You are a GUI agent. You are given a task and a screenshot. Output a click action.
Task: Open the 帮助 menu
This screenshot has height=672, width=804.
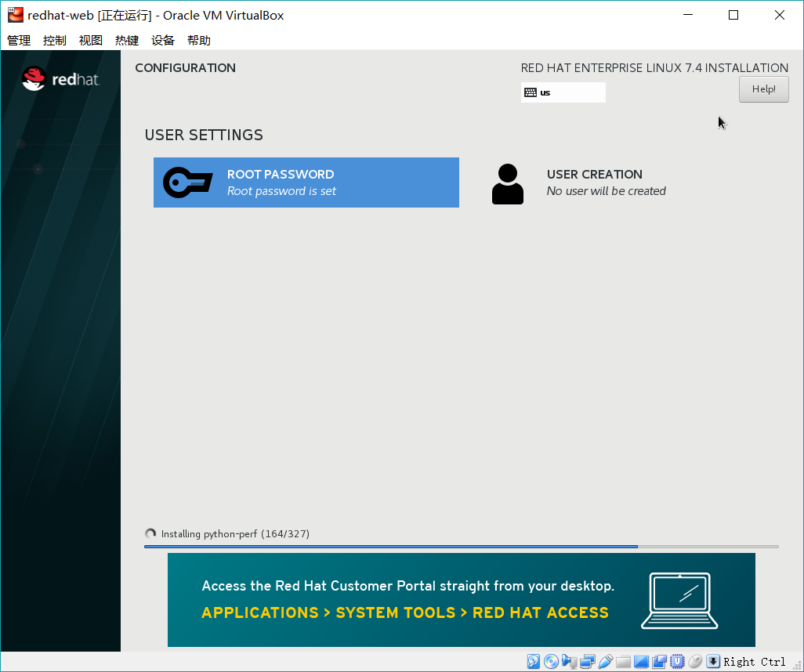199,41
